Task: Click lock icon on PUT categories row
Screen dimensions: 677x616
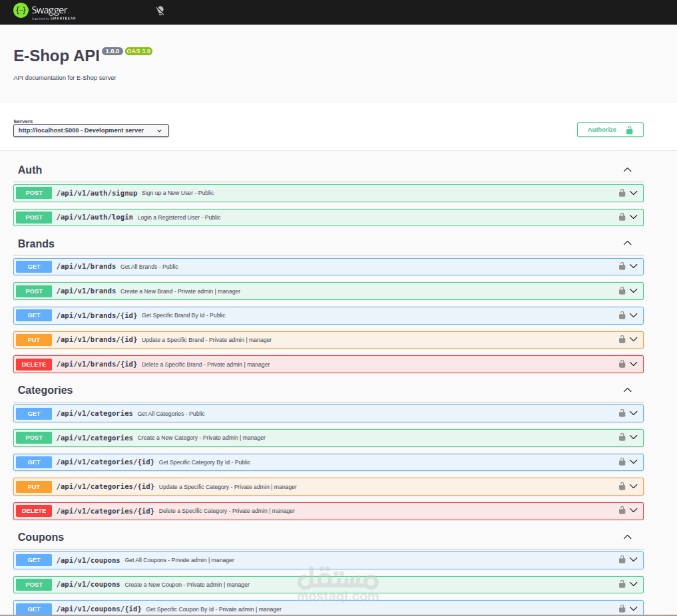Action: 622,486
